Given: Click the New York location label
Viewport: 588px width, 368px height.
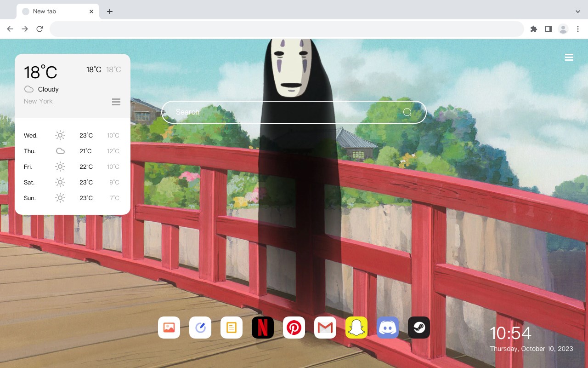Looking at the screenshot, I should click(38, 101).
